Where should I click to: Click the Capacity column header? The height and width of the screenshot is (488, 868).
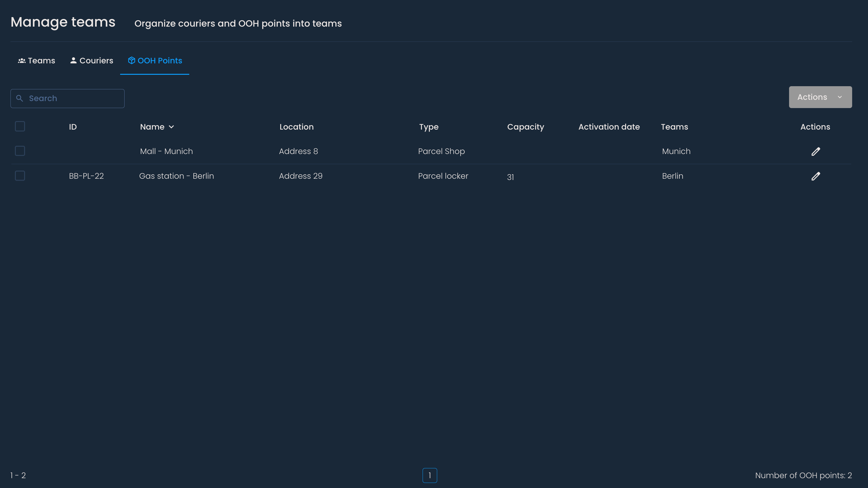[525, 127]
